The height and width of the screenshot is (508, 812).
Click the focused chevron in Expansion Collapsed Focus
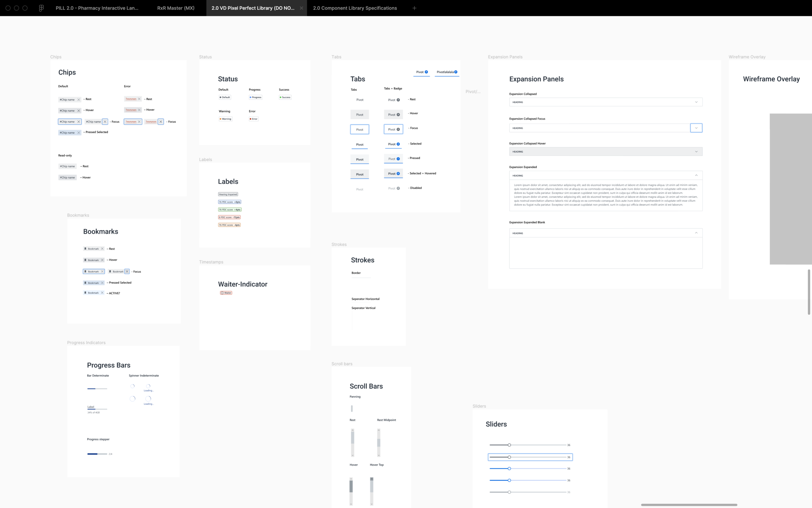click(x=696, y=128)
